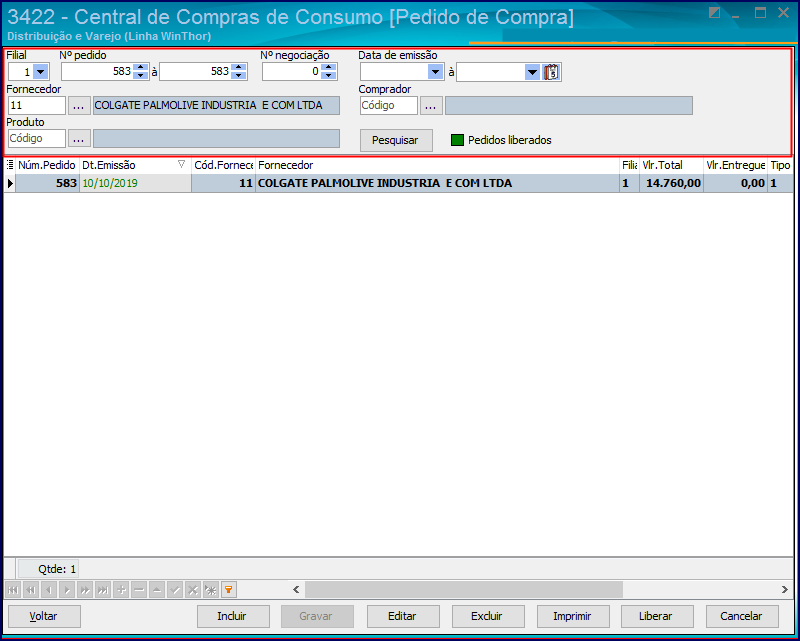
Task: Click the green Pedidos liberados swatch
Action: pos(458,140)
